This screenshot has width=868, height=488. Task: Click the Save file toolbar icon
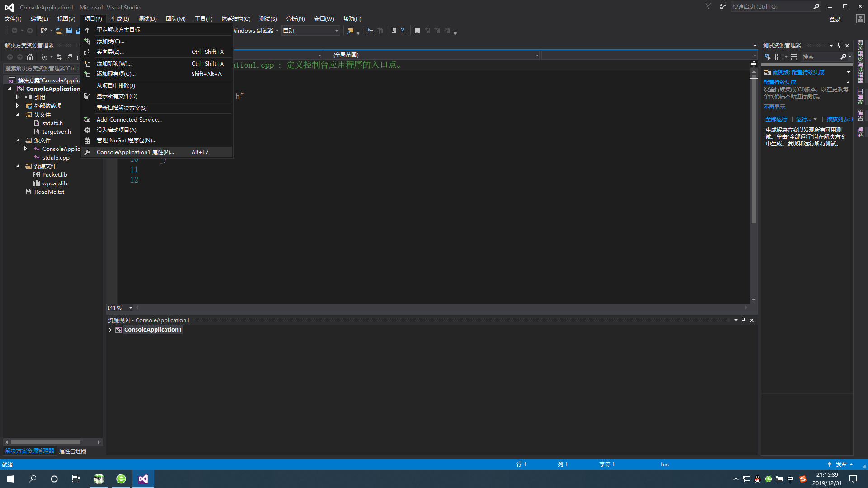(69, 31)
